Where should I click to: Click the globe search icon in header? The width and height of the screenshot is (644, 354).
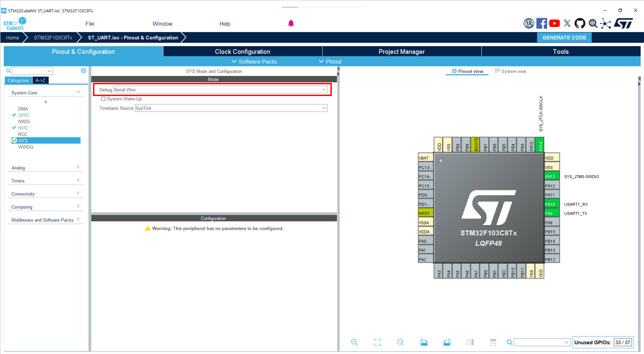click(593, 23)
